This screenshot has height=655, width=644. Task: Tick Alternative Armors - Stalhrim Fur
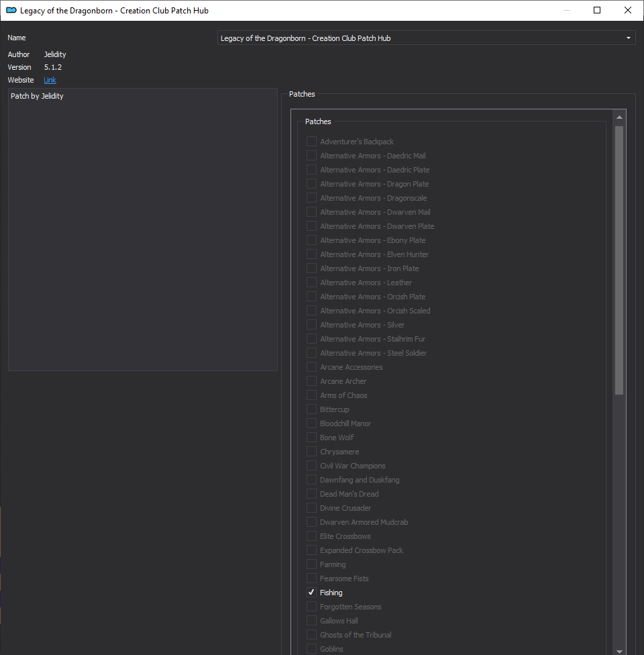tap(311, 339)
